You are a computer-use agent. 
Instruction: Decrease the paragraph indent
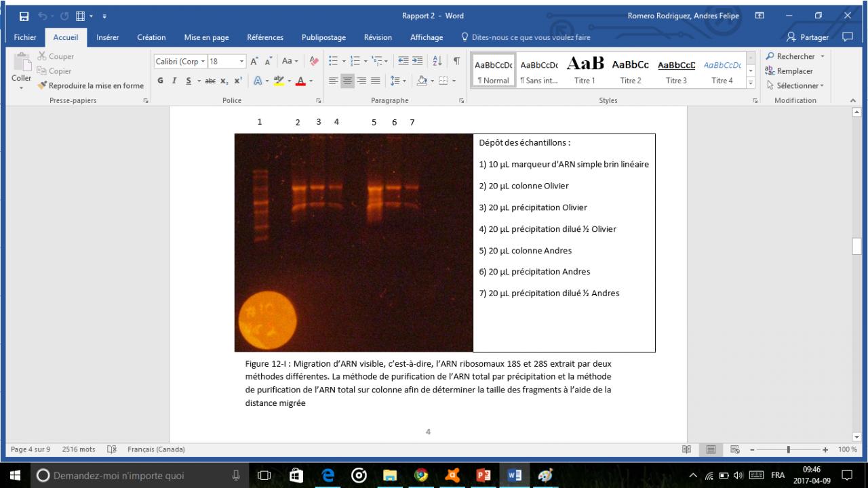click(x=403, y=61)
